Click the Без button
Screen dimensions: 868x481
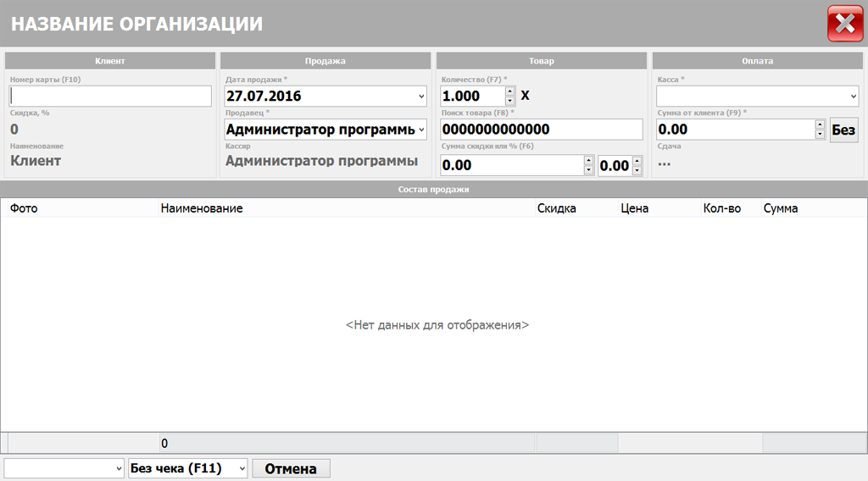[x=843, y=130]
